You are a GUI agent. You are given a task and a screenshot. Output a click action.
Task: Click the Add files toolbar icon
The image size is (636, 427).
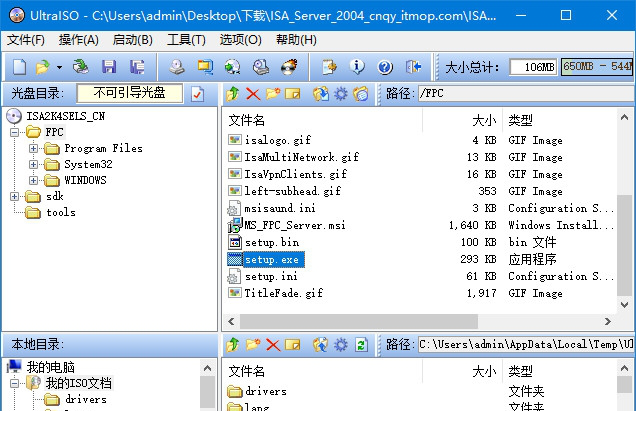329,67
